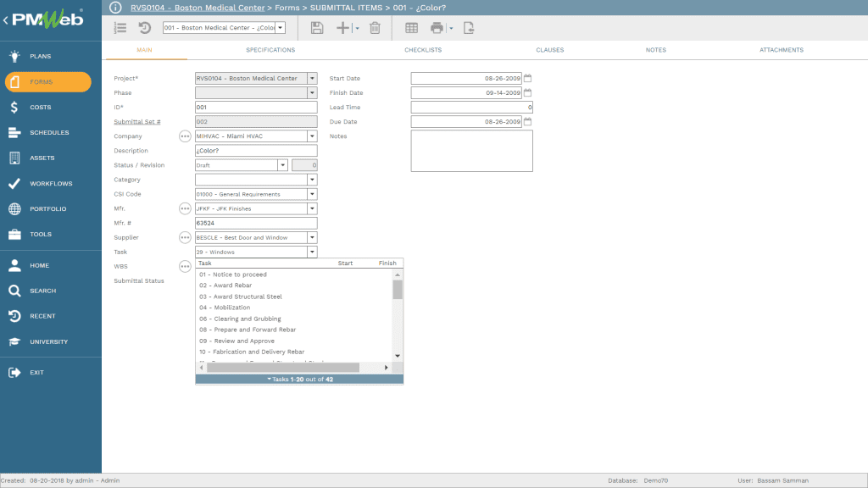
Task: Add a new record with plus icon
Action: 342,28
